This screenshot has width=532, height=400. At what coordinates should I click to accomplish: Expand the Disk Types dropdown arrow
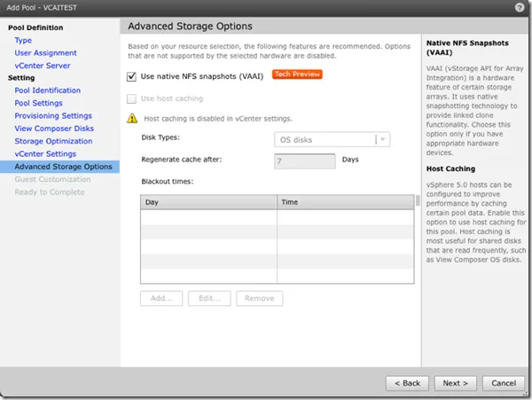382,139
